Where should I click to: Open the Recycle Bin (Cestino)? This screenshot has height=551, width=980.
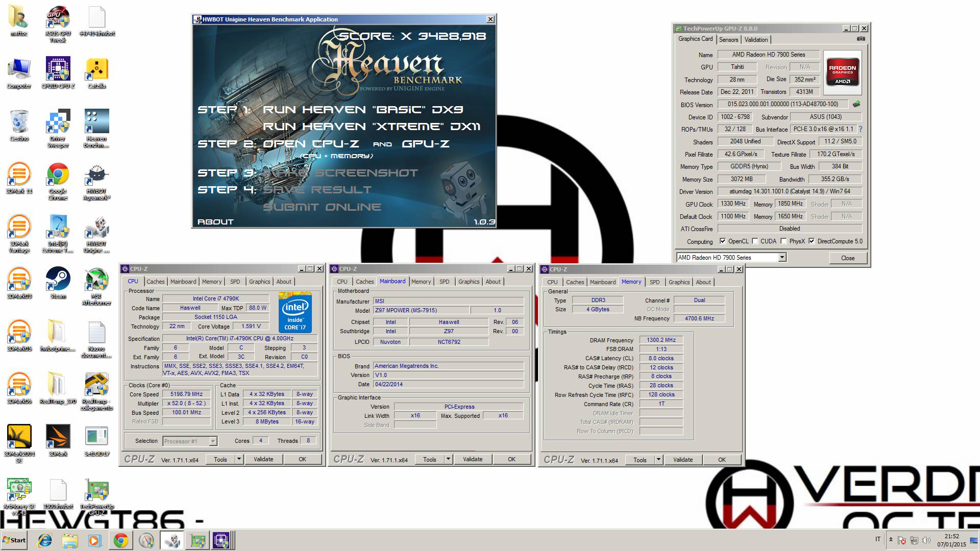[19, 126]
